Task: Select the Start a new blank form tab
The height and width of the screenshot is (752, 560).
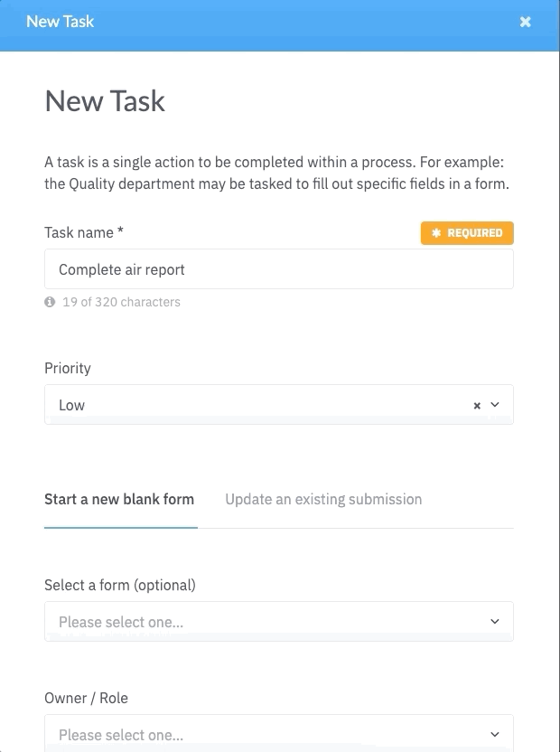Action: (x=119, y=499)
